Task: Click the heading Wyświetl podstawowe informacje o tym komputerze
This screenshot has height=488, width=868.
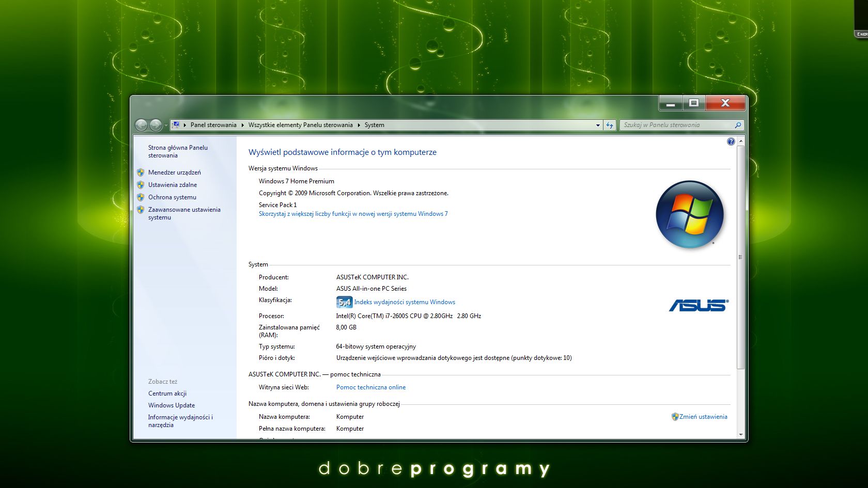Action: [x=343, y=152]
